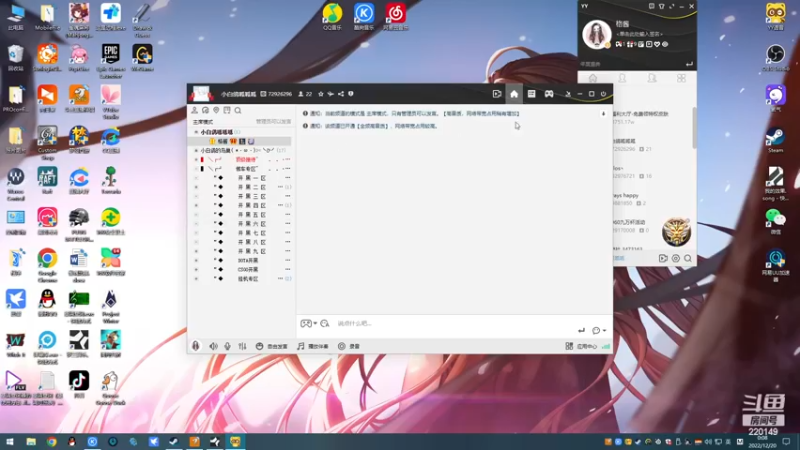Open the more menu for the 开黑一区 row
This screenshot has height=450, width=800.
(288, 178)
